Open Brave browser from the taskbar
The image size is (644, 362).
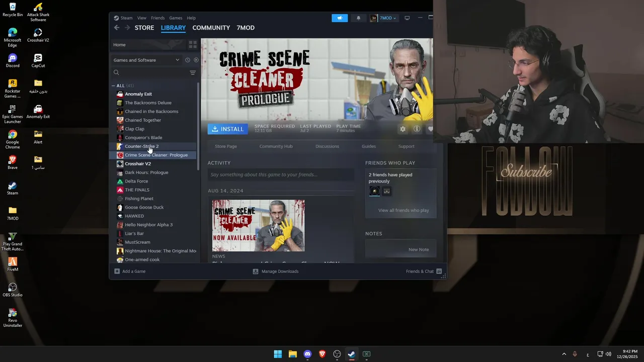point(322,354)
